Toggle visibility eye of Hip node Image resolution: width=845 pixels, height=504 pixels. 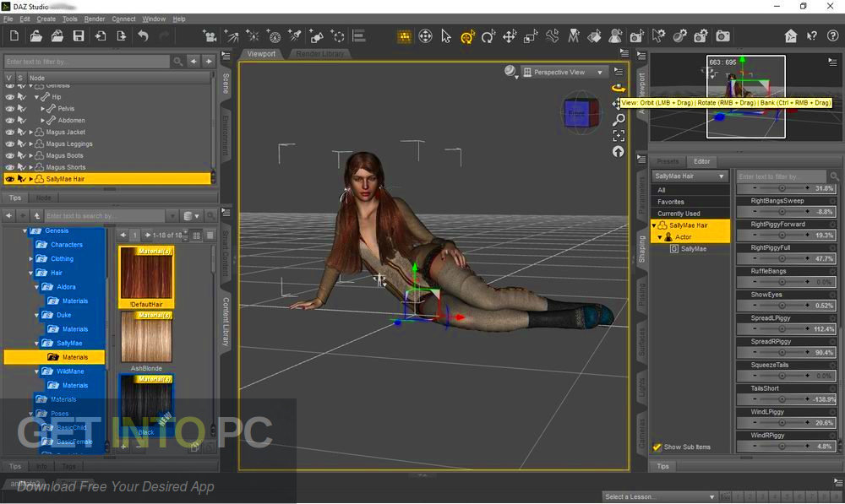pos(9,97)
